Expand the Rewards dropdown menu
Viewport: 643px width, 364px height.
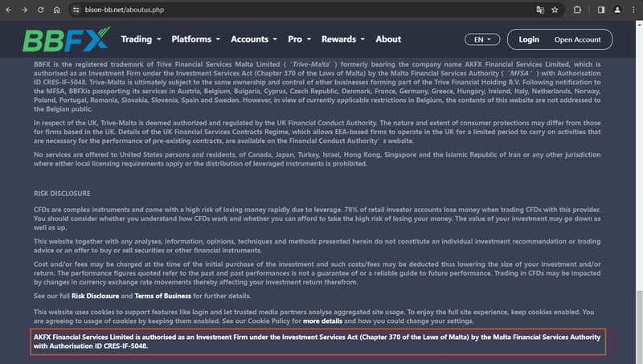click(x=343, y=39)
